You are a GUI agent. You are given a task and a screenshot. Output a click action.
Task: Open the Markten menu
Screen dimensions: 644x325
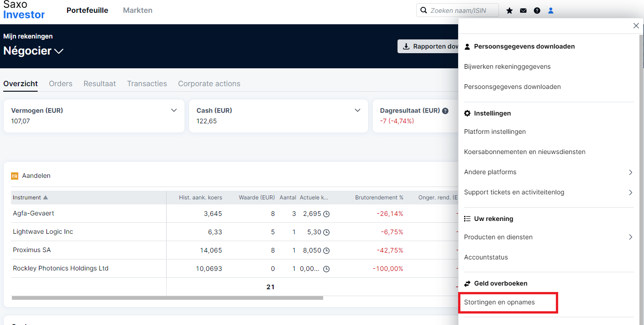pos(138,10)
